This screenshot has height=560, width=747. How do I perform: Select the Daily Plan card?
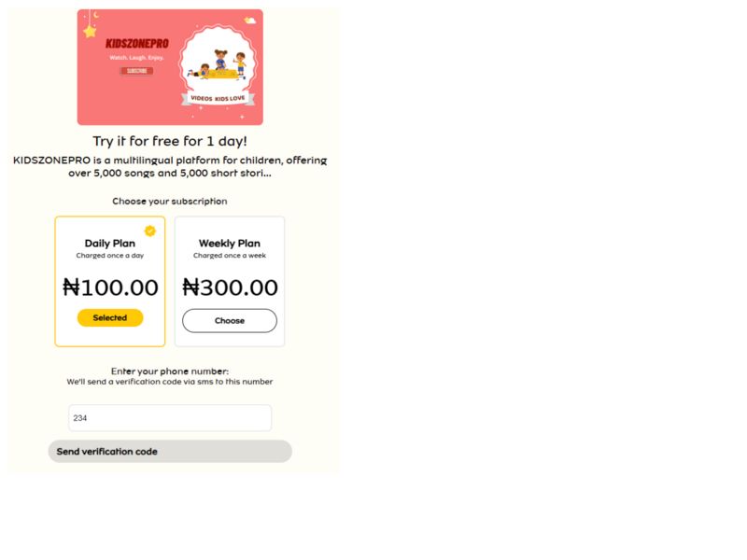110,281
